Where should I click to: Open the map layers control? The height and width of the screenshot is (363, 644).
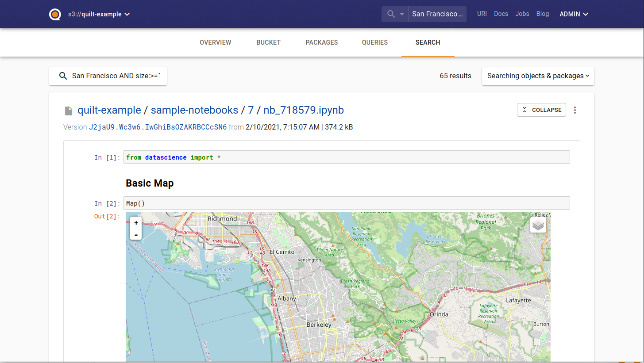538,225
